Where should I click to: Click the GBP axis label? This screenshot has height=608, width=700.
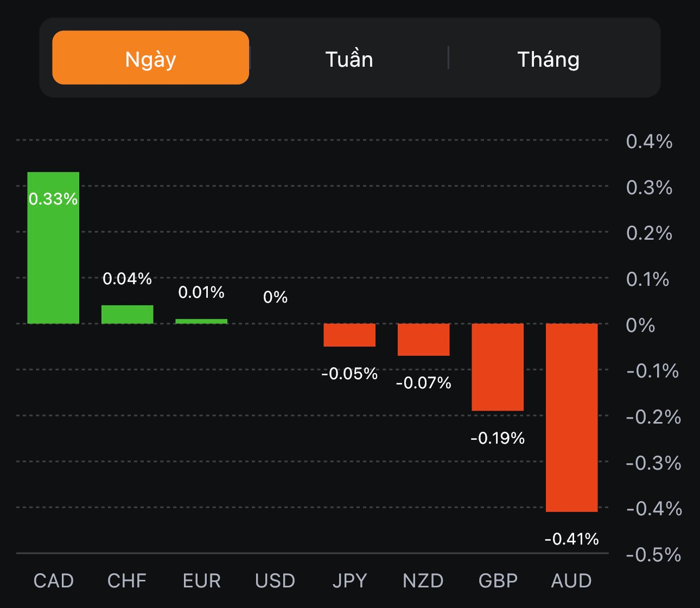pos(498,581)
